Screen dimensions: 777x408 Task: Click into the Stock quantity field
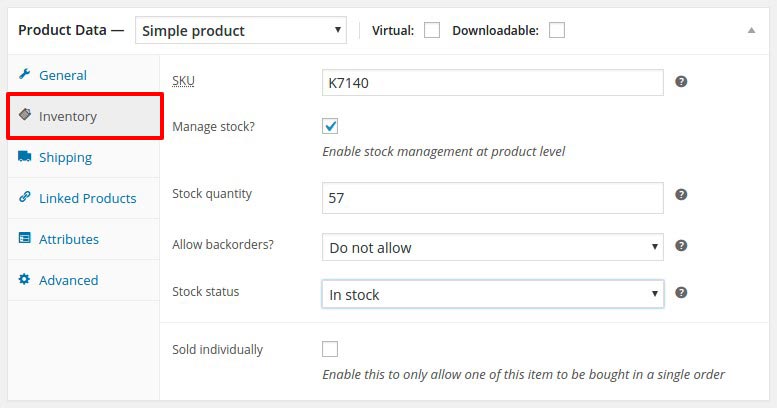click(x=493, y=198)
